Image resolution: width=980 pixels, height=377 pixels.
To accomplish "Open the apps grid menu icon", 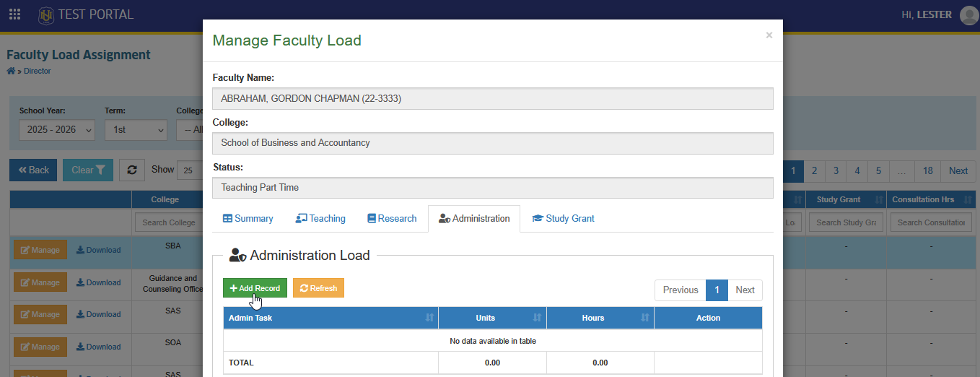I will [14, 14].
